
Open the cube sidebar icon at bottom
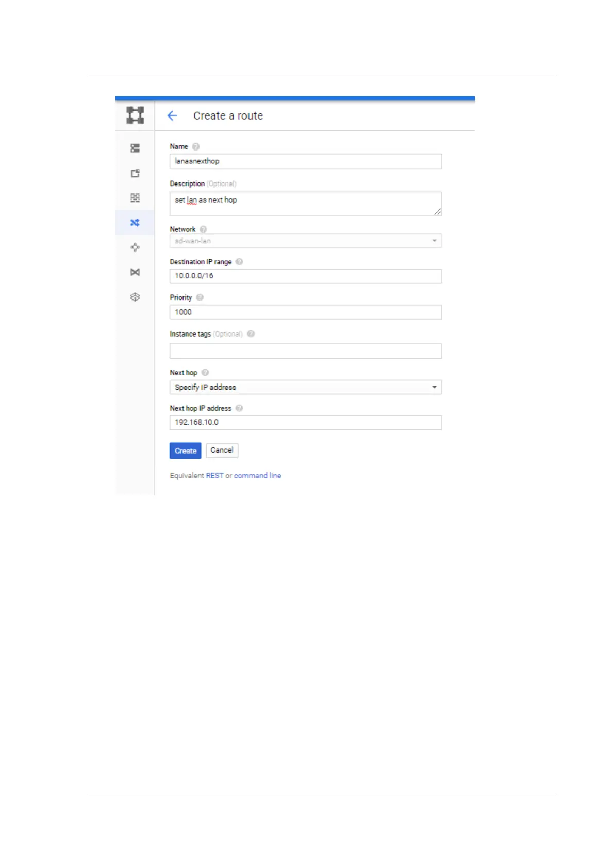(135, 297)
